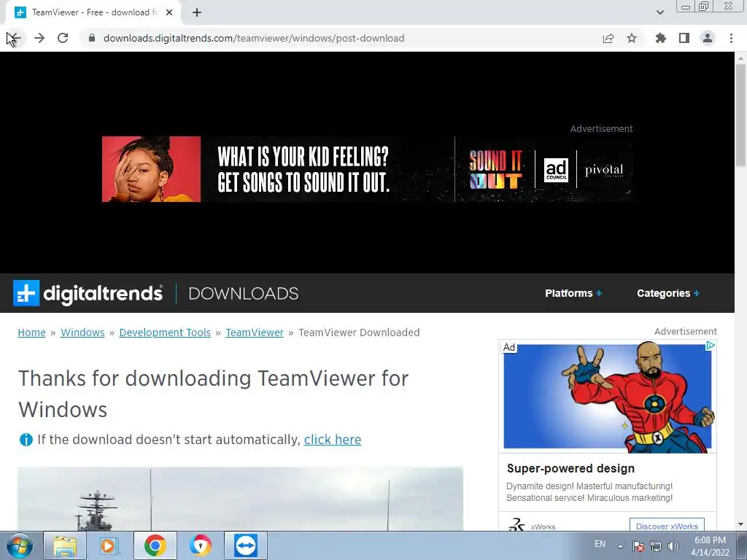Screen dimensions: 747x560
Task: Click the 'click here' download link
Action: coord(333,440)
